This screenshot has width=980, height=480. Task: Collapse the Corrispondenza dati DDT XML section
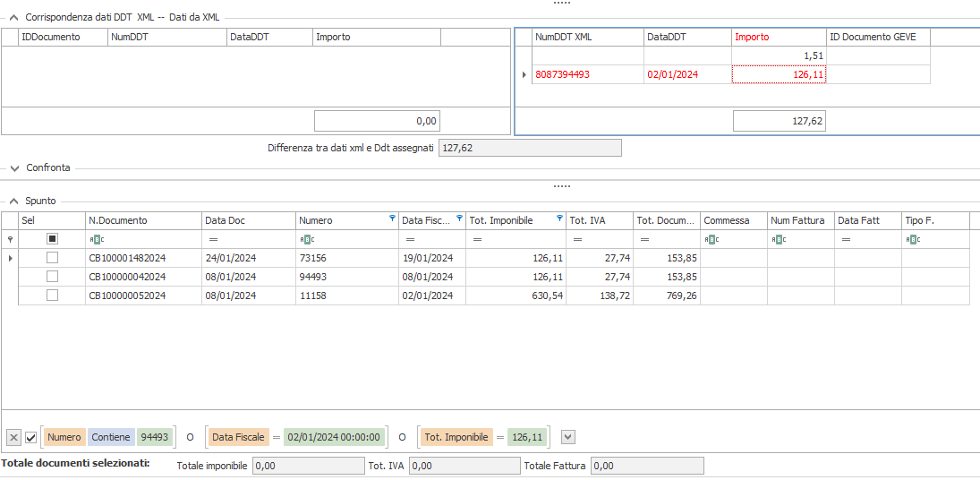click(x=13, y=18)
